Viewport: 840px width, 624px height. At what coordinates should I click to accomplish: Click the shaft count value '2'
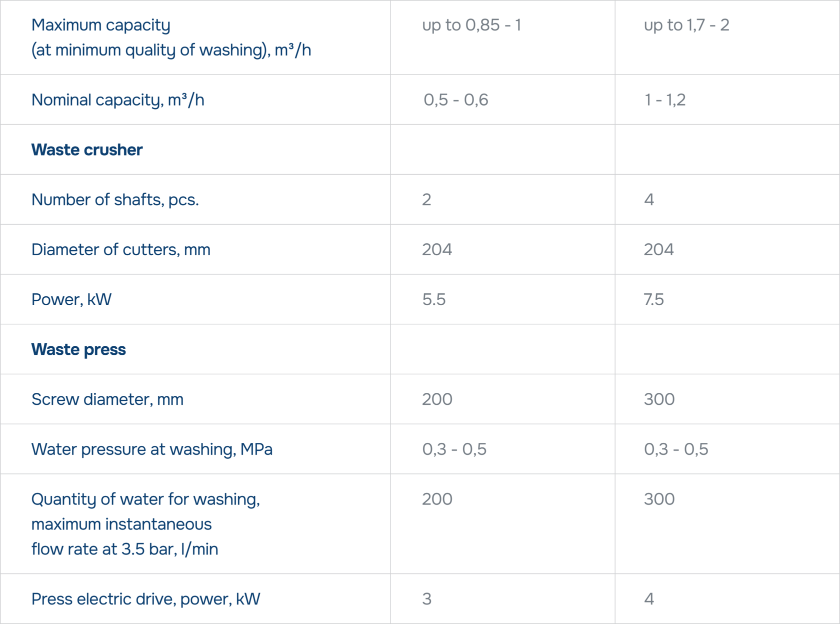click(426, 200)
